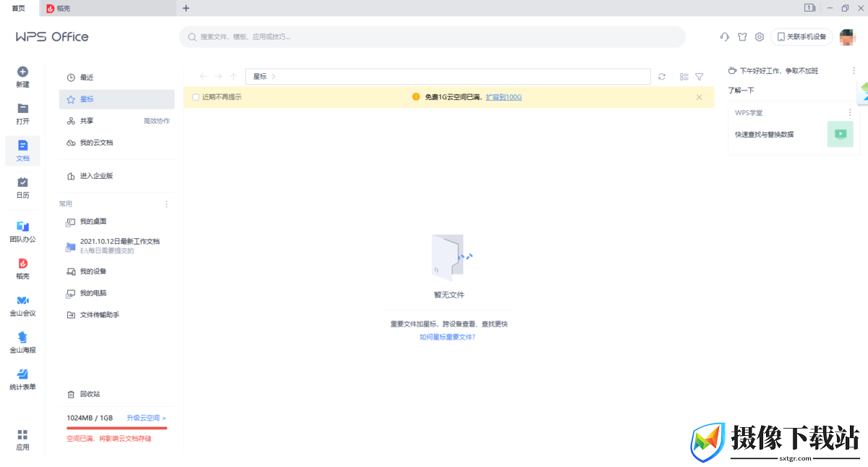
Task: Go back with the left arrow
Action: [x=203, y=76]
